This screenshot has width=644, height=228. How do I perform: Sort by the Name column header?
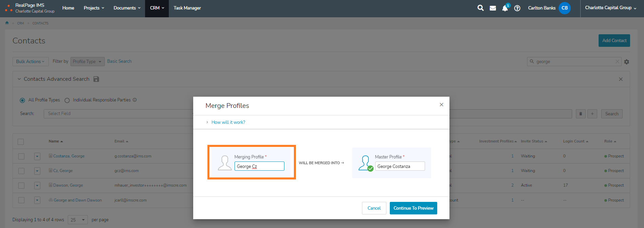[x=56, y=141]
